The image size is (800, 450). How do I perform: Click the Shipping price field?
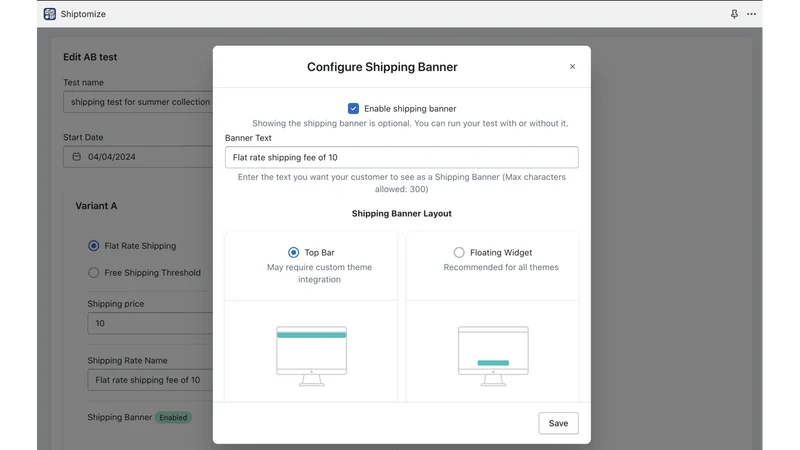click(151, 323)
